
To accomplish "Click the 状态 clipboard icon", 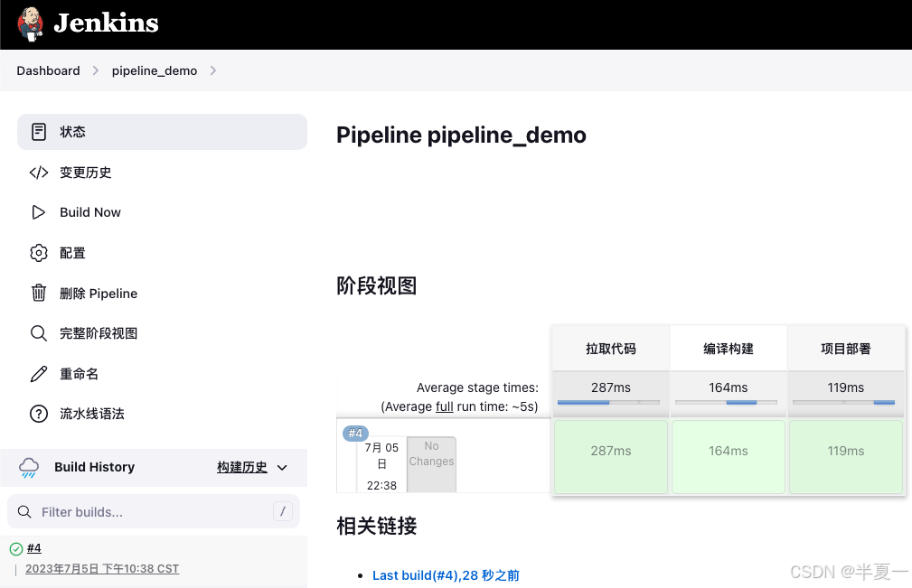I will coord(39,131).
